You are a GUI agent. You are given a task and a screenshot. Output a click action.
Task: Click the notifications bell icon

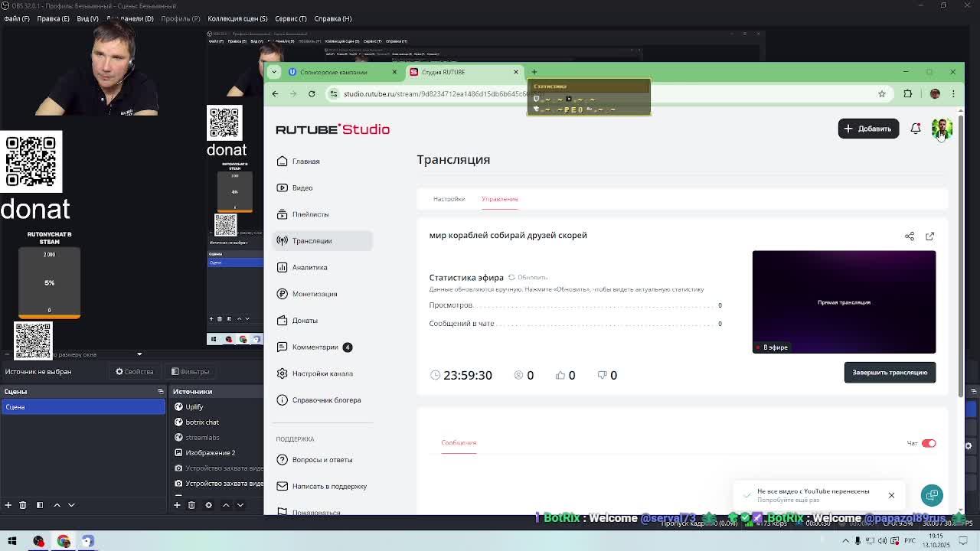point(916,129)
